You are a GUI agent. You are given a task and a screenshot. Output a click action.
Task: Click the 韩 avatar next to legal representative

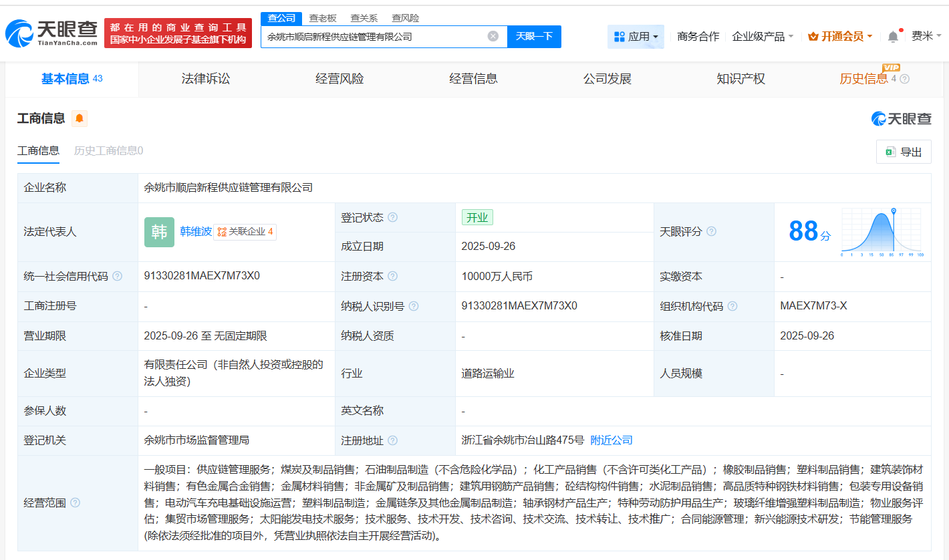pos(159,232)
